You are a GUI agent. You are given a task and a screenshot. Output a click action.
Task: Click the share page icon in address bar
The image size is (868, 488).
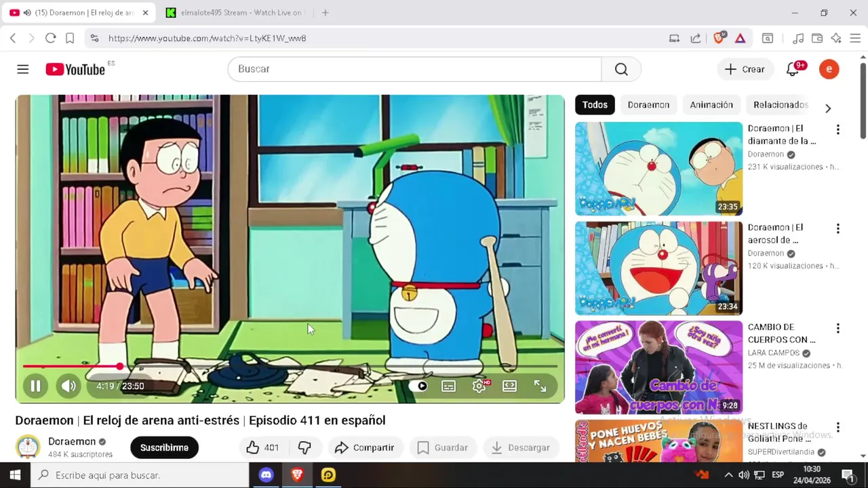[x=696, y=39]
